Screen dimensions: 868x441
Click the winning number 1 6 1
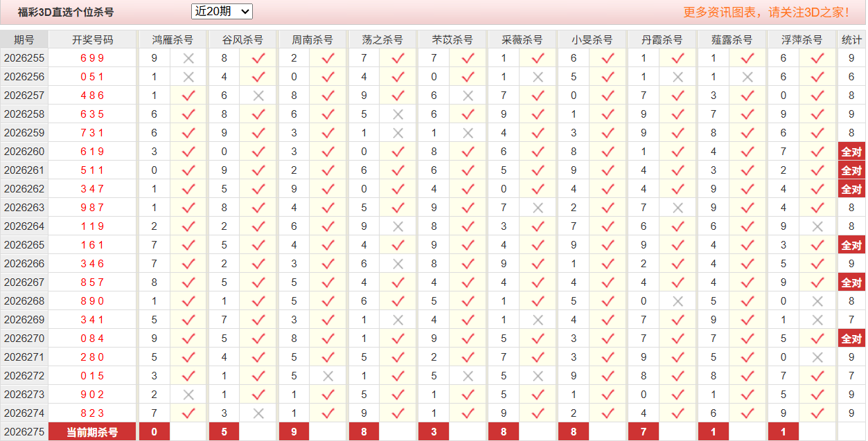(92, 245)
